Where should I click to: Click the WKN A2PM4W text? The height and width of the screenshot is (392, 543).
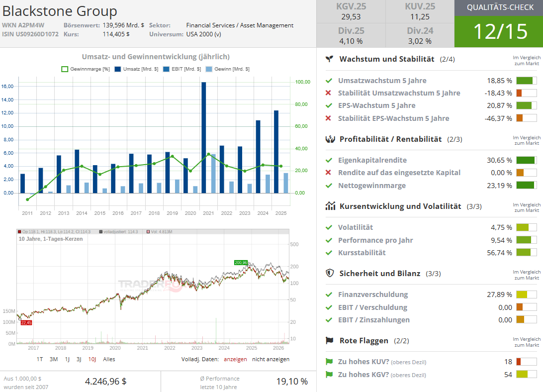pos(23,25)
